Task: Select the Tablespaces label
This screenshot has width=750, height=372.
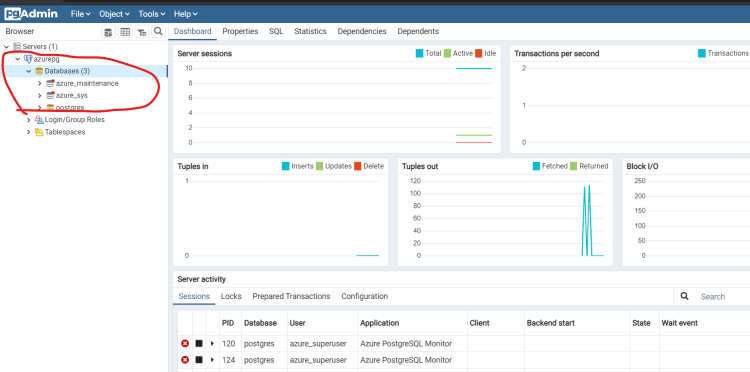Action: click(65, 132)
